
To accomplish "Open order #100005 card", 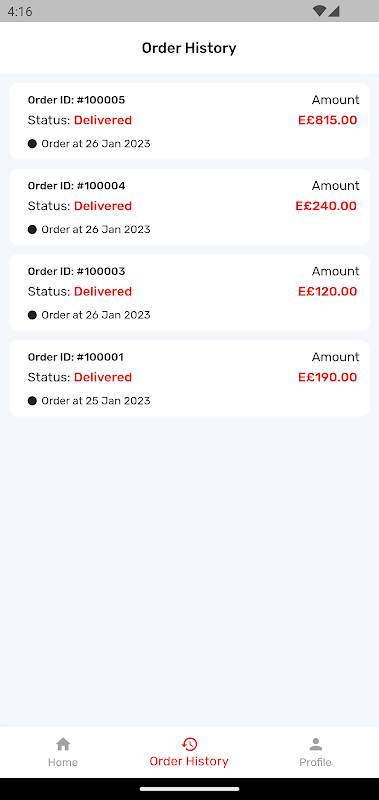I will [x=189, y=121].
